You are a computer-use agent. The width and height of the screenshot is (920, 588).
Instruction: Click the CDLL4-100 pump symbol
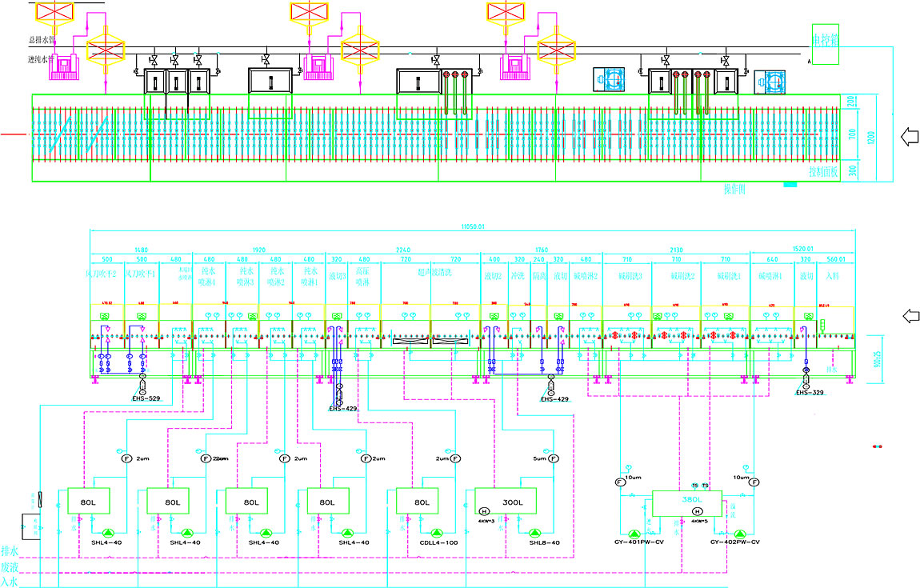[x=436, y=532]
